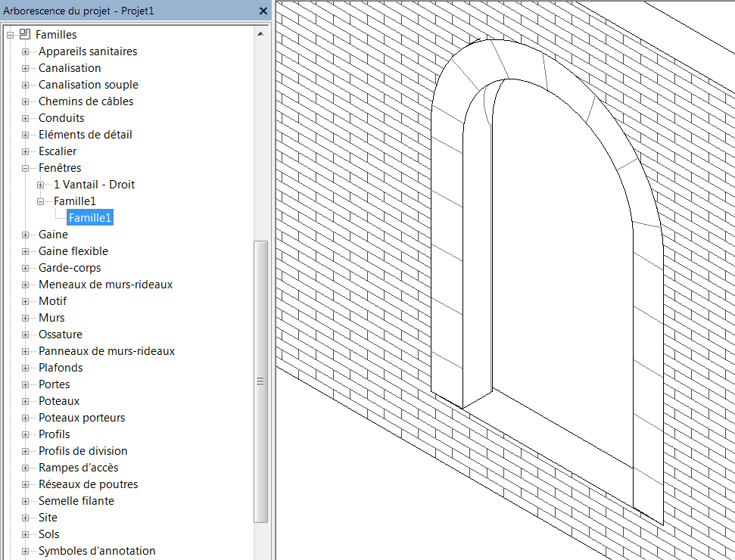Expand the Chemins de câbles category

tap(26, 101)
